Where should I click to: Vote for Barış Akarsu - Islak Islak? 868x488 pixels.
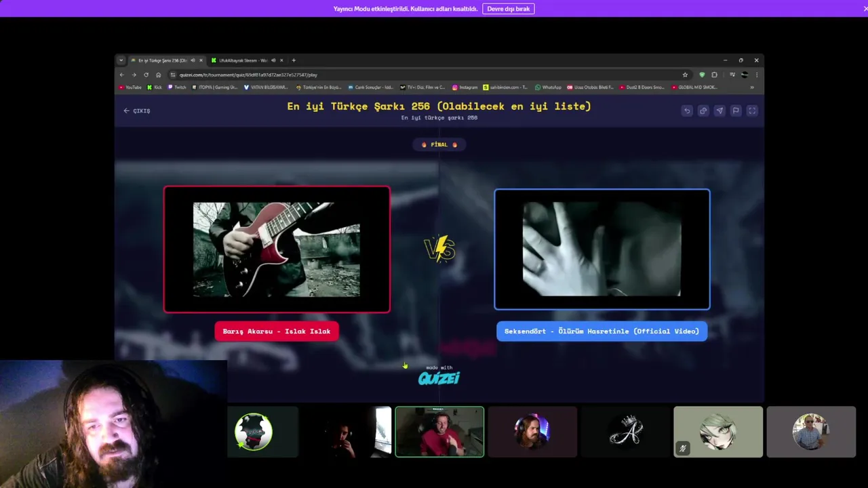[x=277, y=331]
